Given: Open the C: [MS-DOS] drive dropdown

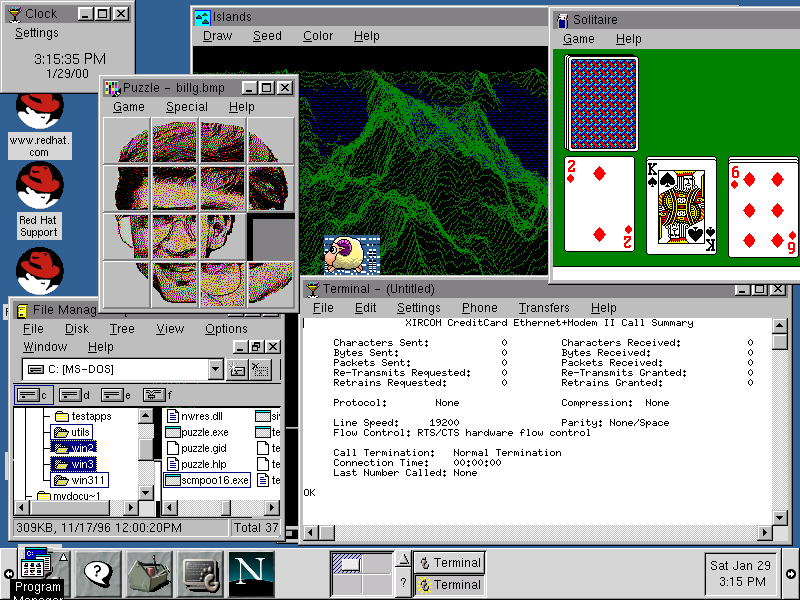Looking at the screenshot, I should click(x=215, y=369).
